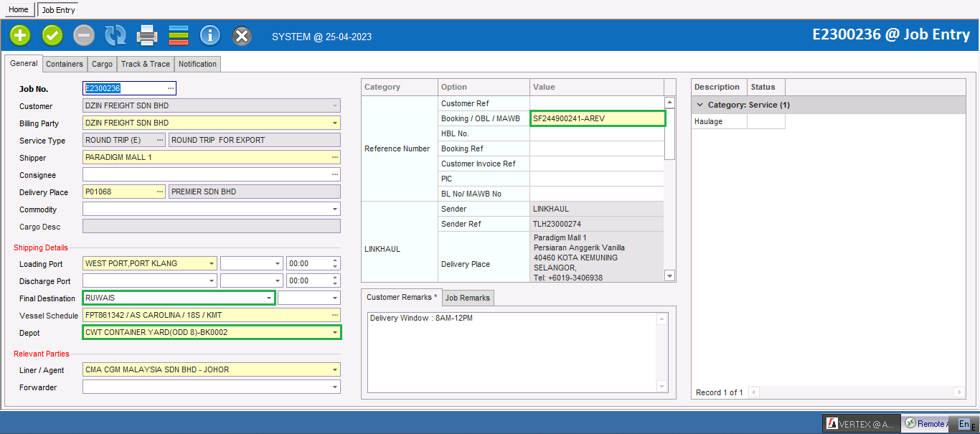Click the blue Information icon

tap(210, 35)
